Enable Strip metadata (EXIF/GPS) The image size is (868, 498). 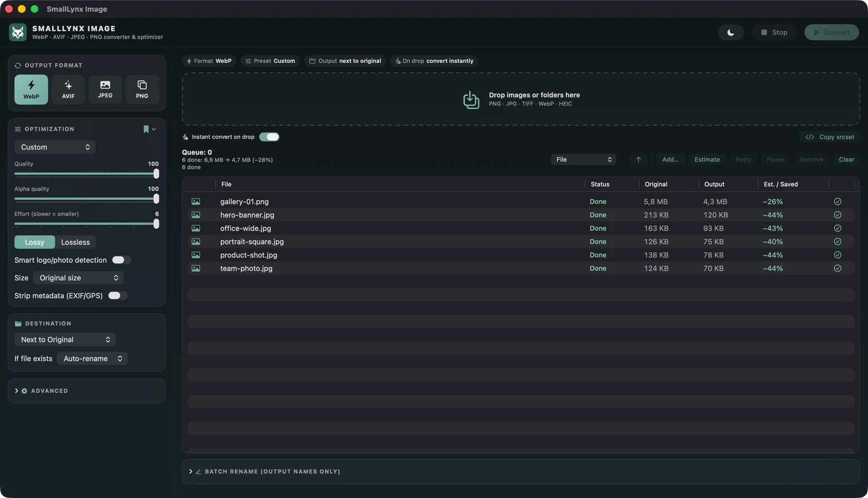pyautogui.click(x=117, y=295)
